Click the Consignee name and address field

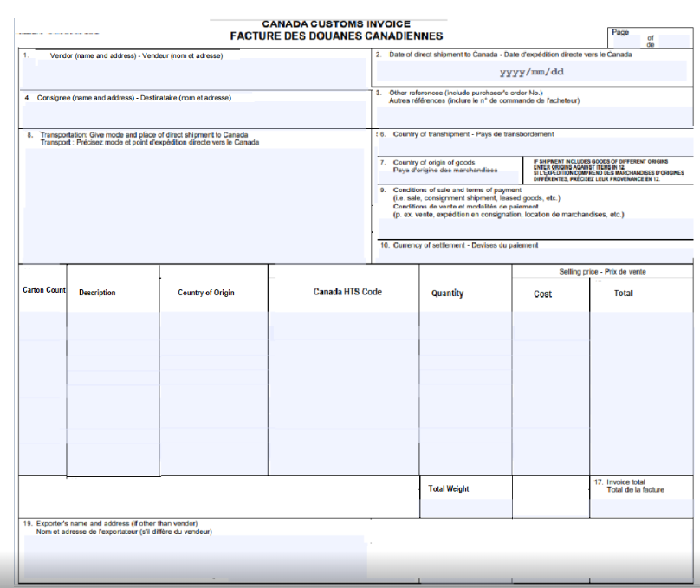point(195,114)
